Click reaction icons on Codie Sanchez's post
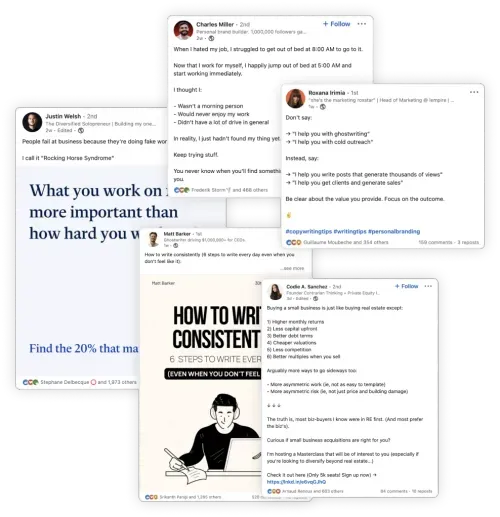 tap(274, 491)
